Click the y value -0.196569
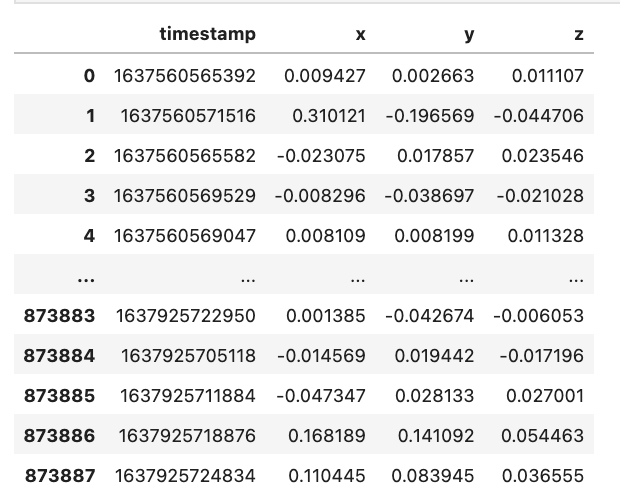 coord(430,116)
